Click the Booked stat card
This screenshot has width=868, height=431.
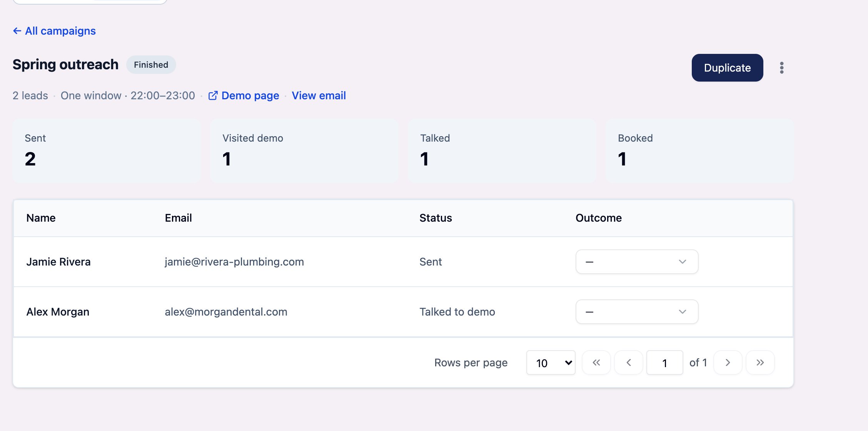pos(700,151)
